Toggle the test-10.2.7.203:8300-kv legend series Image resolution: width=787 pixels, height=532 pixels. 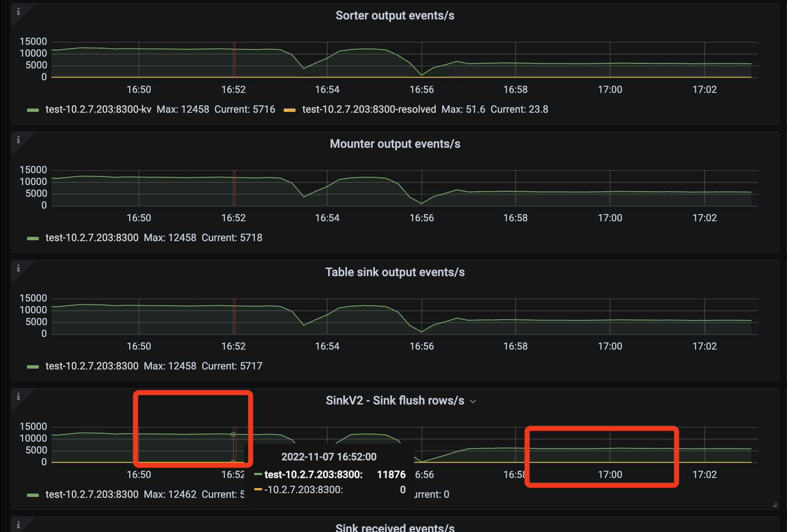(x=98, y=109)
